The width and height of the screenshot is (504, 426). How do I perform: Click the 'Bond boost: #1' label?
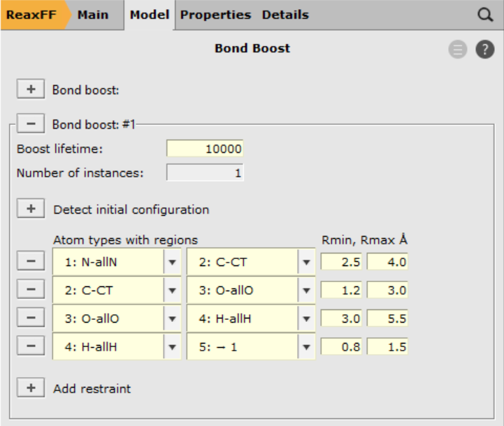point(94,124)
